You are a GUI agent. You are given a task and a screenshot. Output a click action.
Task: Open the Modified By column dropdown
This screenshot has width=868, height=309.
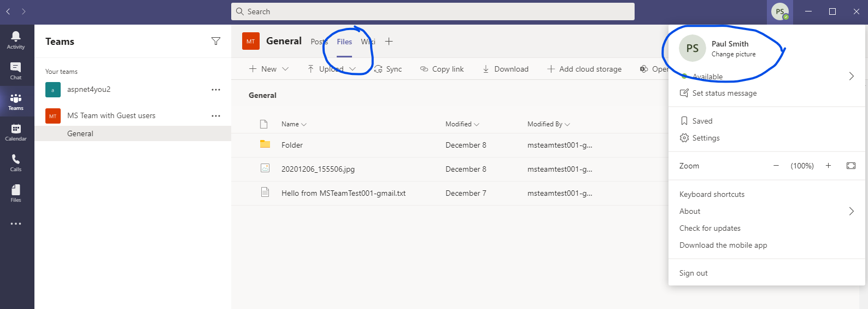point(548,124)
